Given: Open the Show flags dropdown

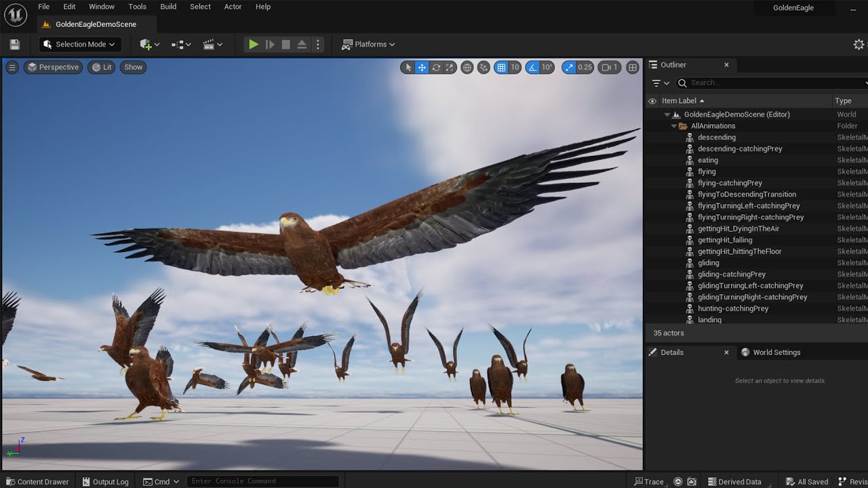Looking at the screenshot, I should 134,67.
